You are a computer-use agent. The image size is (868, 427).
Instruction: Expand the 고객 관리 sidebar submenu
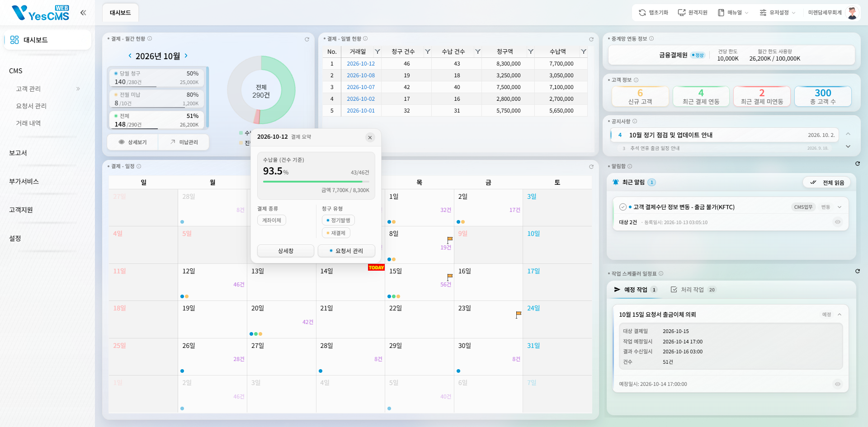click(78, 89)
